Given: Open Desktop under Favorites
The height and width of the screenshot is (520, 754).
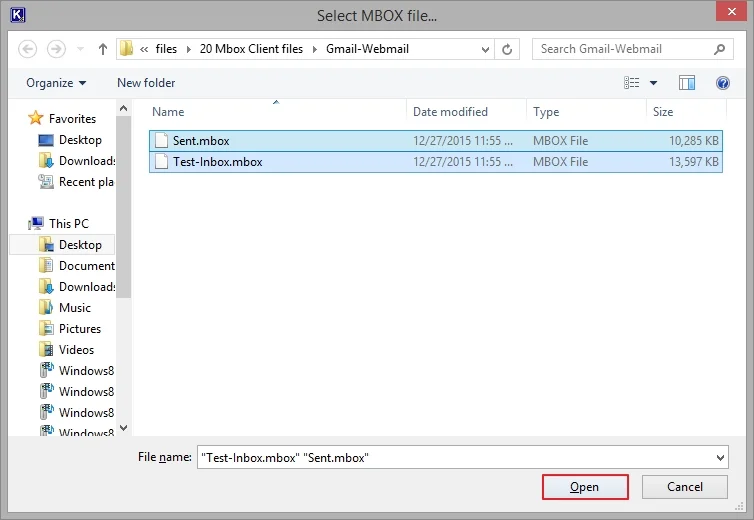Looking at the screenshot, I should [80, 140].
